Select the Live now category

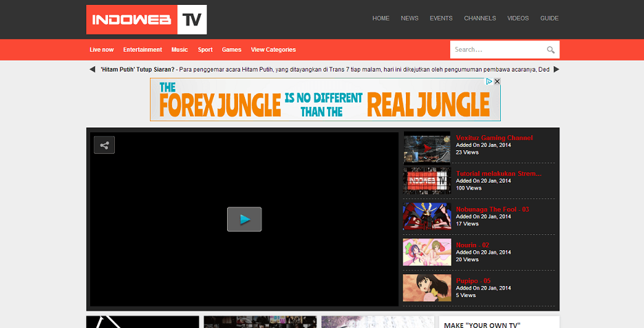(101, 50)
